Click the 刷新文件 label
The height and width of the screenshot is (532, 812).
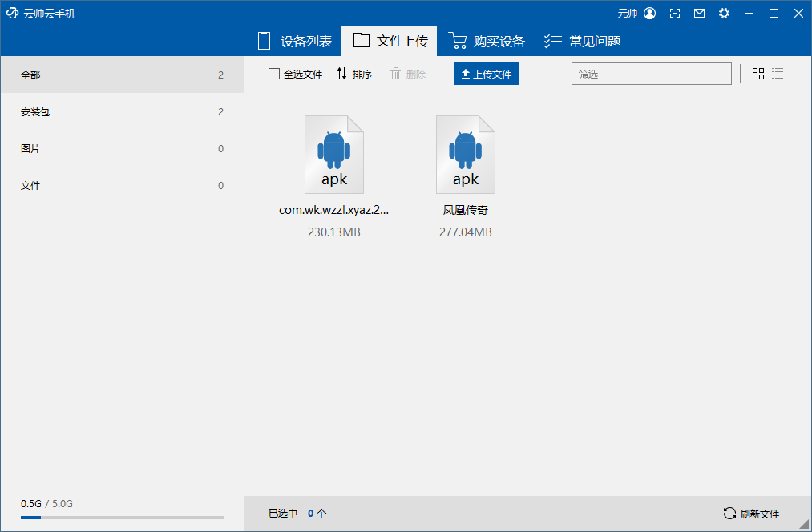[760, 514]
